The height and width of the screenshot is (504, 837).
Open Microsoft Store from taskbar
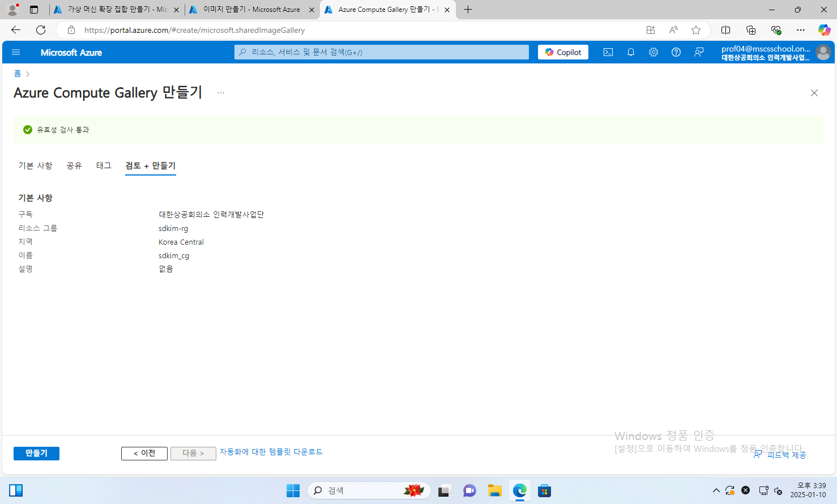(x=544, y=490)
